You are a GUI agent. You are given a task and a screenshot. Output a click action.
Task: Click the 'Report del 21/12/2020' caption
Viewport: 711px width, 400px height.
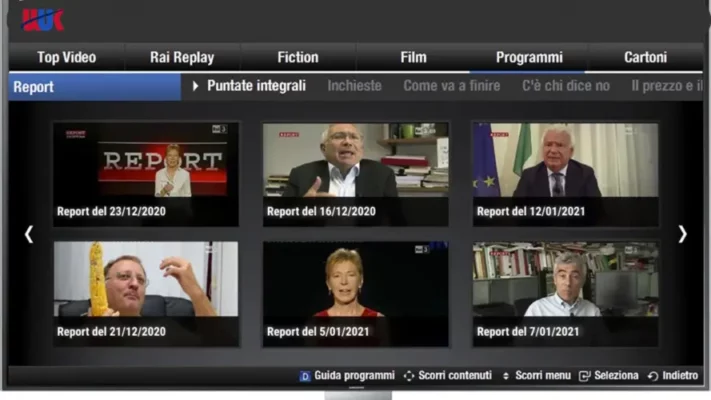[112, 332]
